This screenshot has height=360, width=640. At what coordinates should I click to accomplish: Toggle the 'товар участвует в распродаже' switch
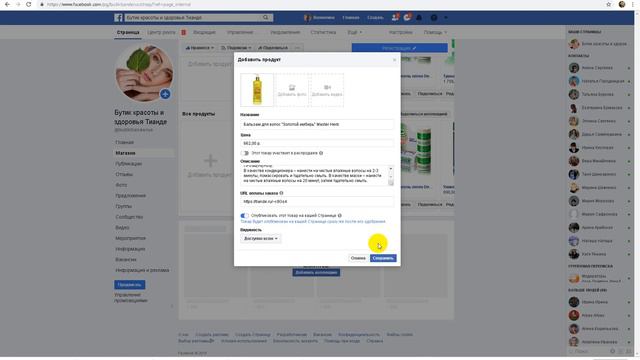coord(244,153)
